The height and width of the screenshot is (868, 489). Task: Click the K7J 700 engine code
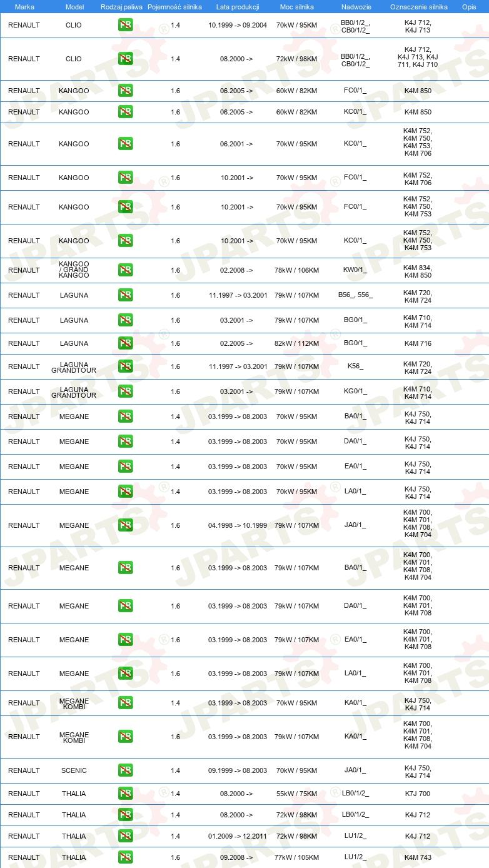coord(418,794)
